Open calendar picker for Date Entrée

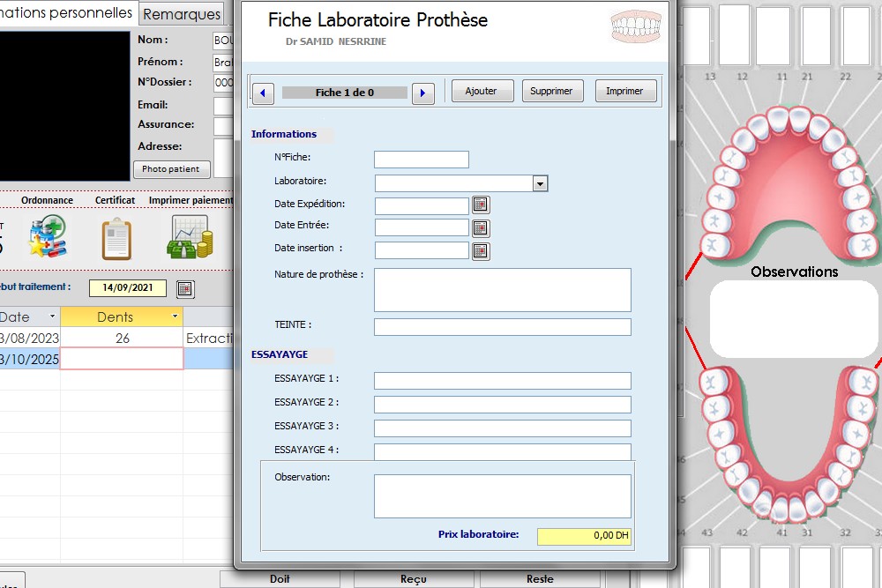click(480, 227)
